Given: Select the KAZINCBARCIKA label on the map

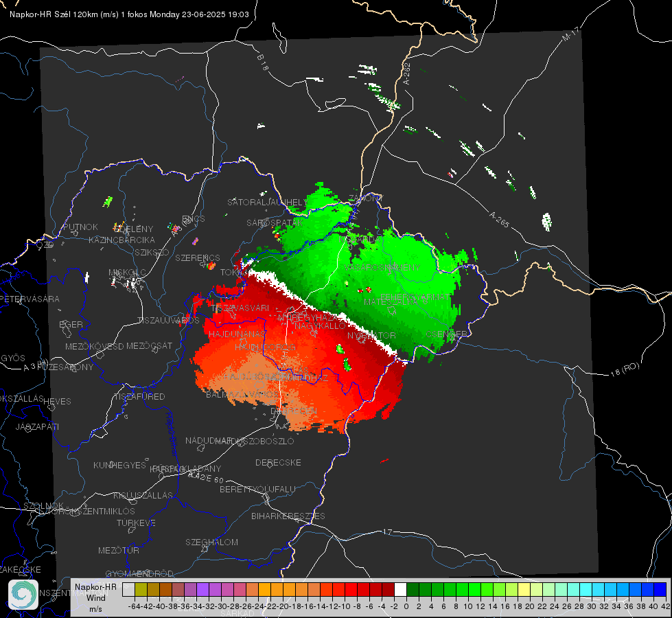Looking at the screenshot, I should 121,240.
